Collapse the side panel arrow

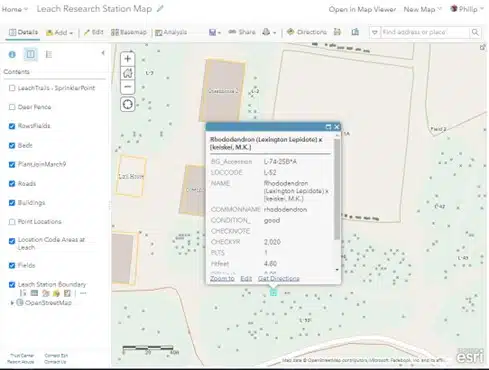[103, 53]
